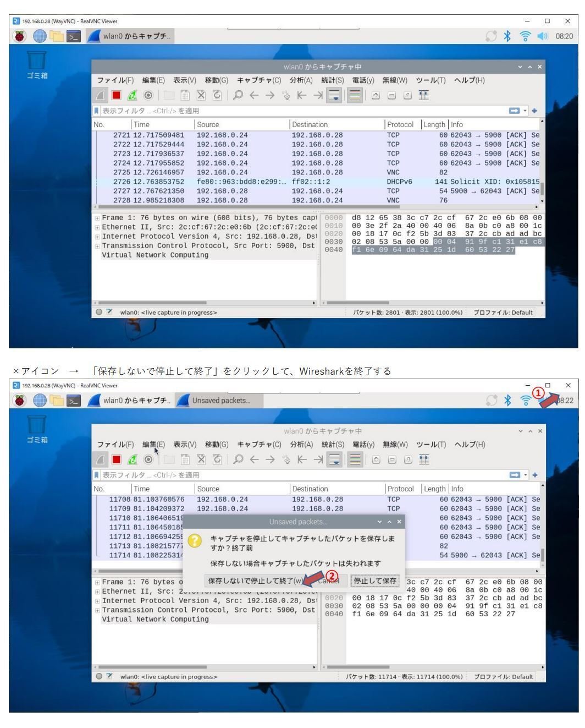Toggle auto-scroll during live capture

tap(333, 95)
